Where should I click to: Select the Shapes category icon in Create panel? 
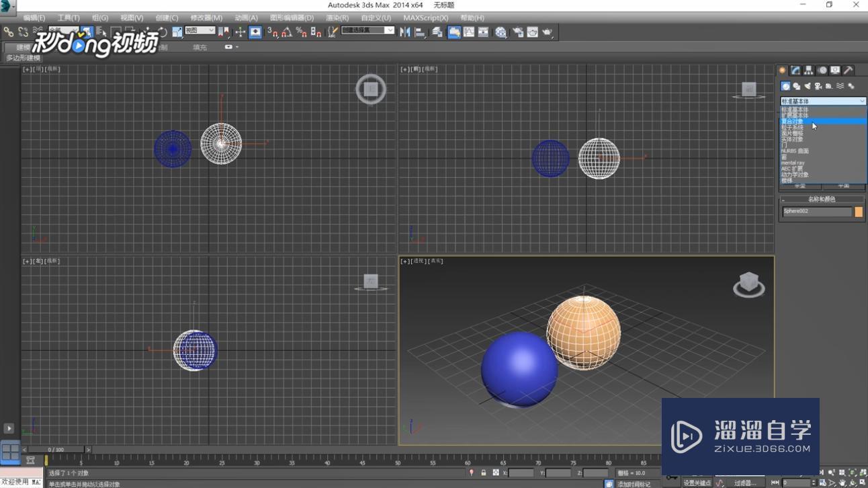[797, 86]
